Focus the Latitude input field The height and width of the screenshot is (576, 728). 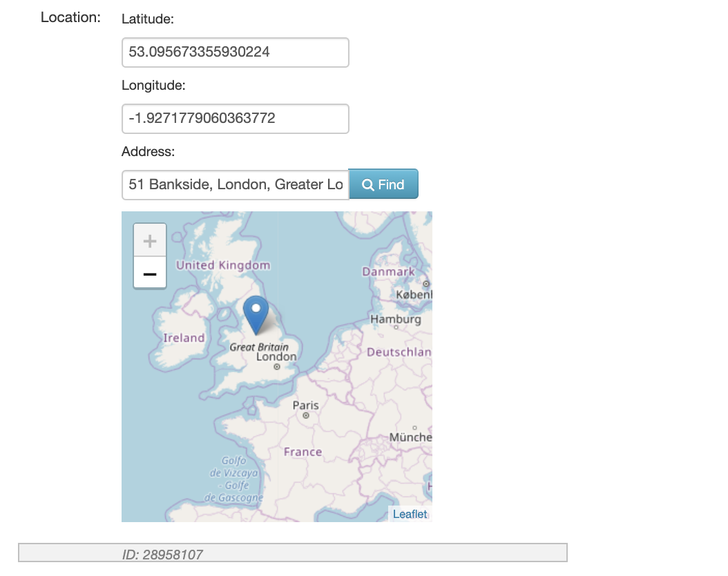point(236,52)
